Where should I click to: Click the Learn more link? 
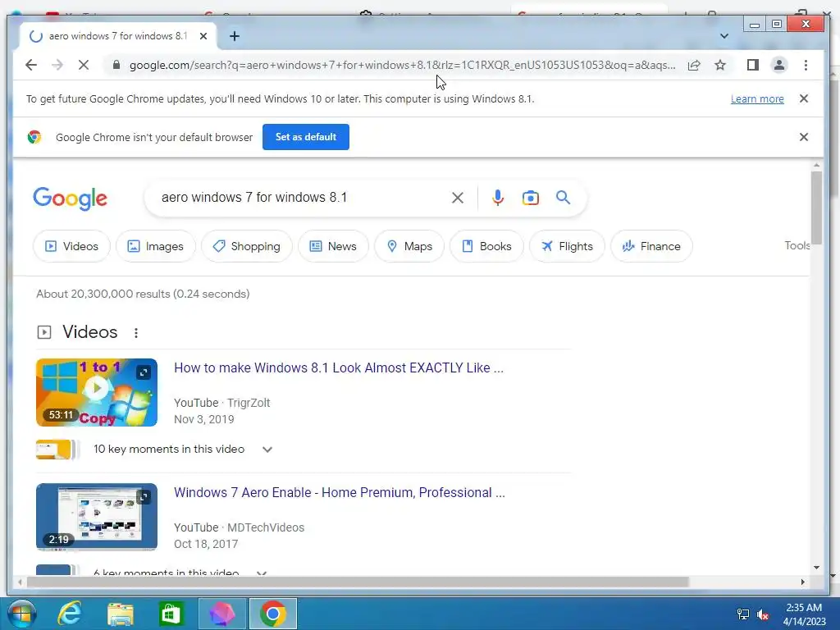757,98
